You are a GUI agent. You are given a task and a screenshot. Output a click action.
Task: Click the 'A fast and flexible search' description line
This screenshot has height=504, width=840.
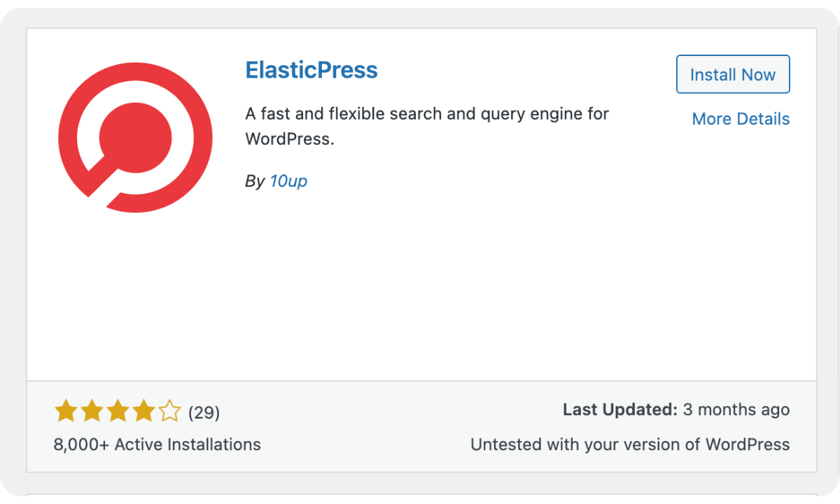(x=427, y=113)
